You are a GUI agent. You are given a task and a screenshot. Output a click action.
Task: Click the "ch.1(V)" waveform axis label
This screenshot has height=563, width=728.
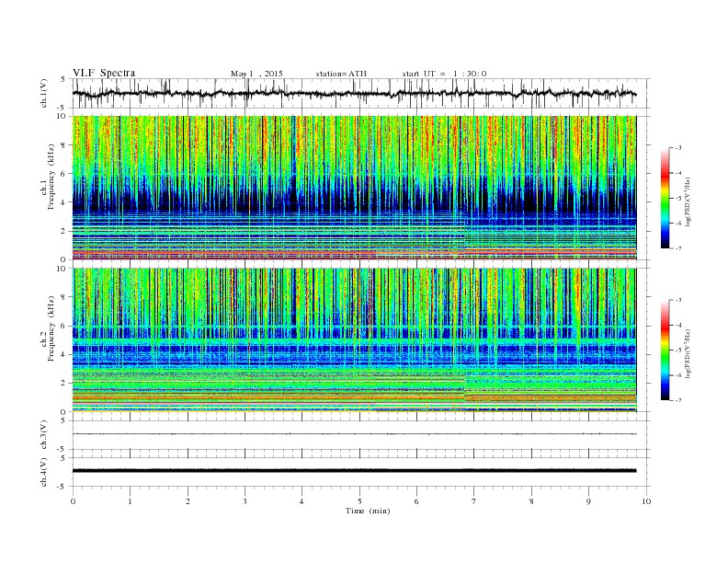point(43,93)
